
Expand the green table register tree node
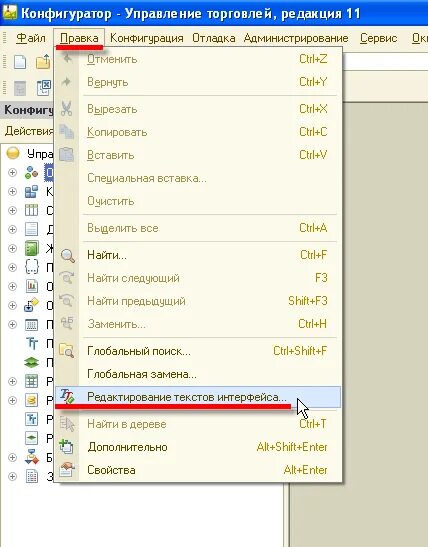(x=13, y=381)
